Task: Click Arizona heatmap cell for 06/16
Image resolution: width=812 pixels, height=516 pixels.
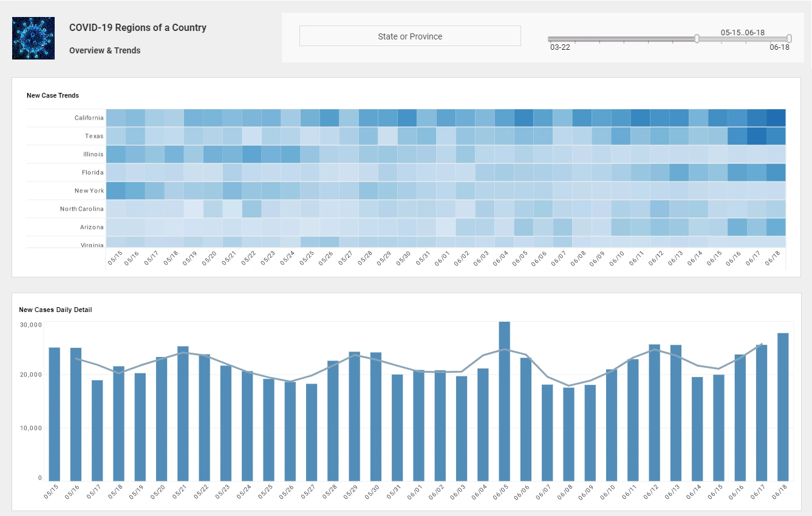Action: point(739,226)
